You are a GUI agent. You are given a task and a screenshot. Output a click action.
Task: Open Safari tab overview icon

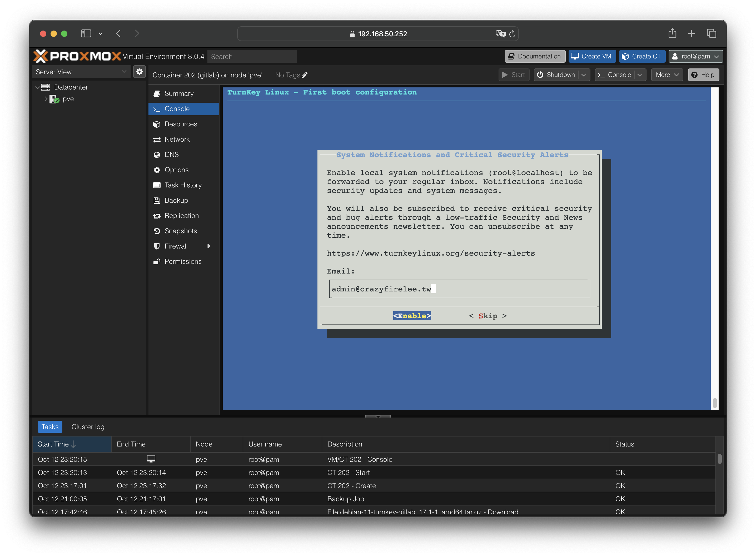coord(711,33)
